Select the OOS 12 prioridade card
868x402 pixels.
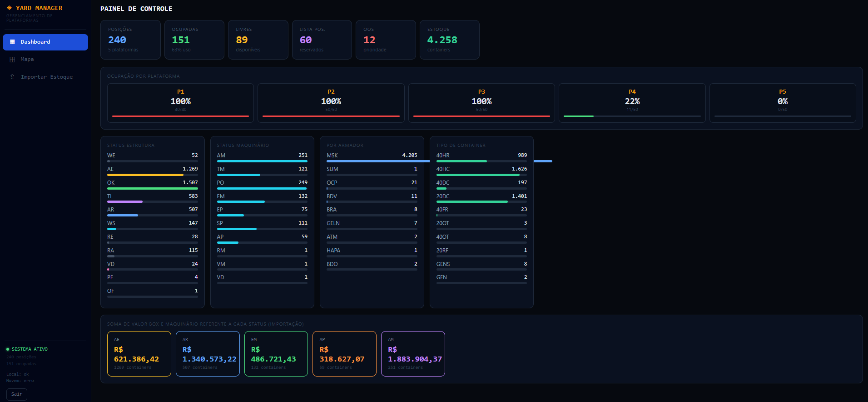click(x=385, y=40)
